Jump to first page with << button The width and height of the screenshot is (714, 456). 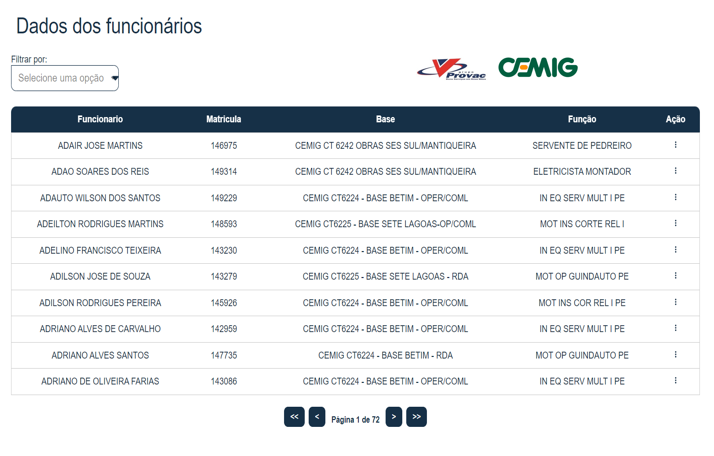294,417
